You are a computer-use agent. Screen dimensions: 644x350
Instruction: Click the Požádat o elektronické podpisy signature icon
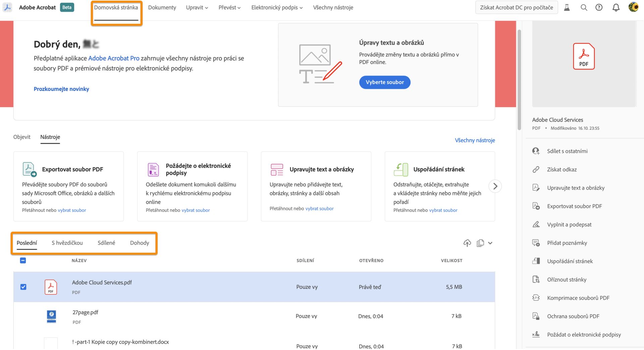coord(536,335)
